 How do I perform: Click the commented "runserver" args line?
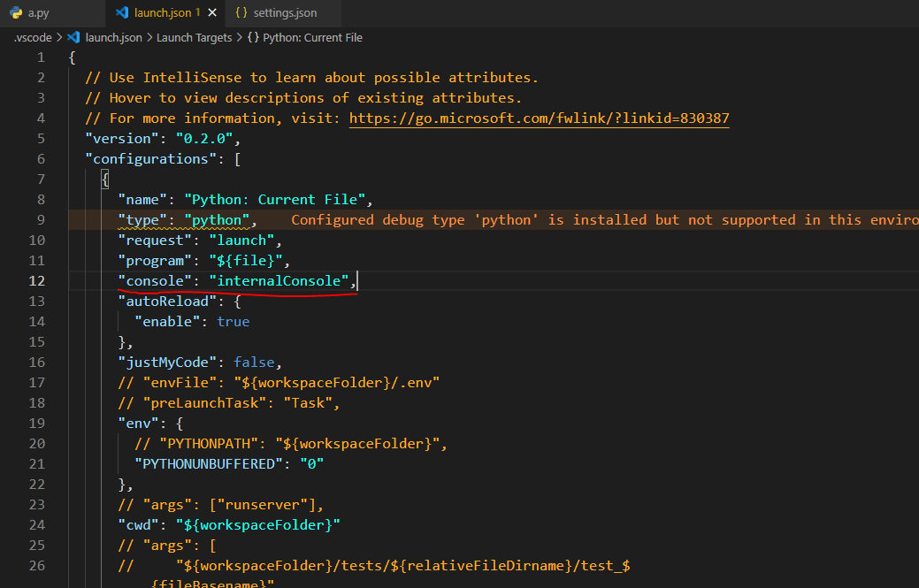point(221,504)
